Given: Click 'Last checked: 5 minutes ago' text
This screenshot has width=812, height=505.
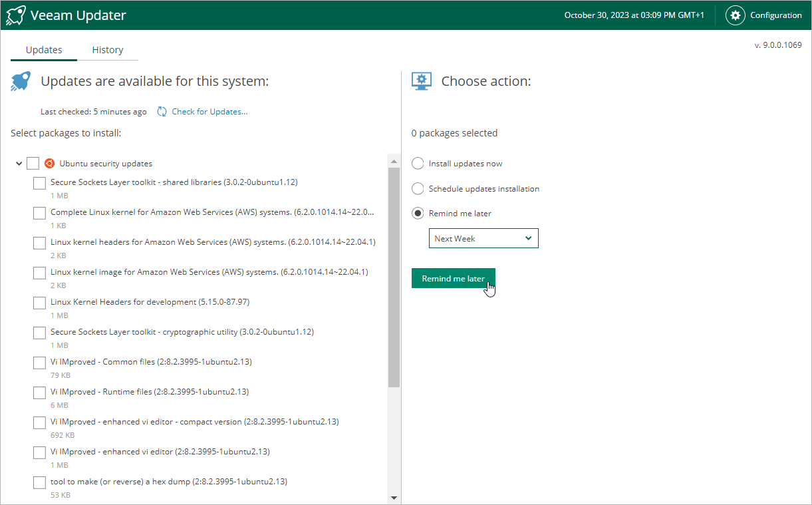Looking at the screenshot, I should pyautogui.click(x=94, y=112).
